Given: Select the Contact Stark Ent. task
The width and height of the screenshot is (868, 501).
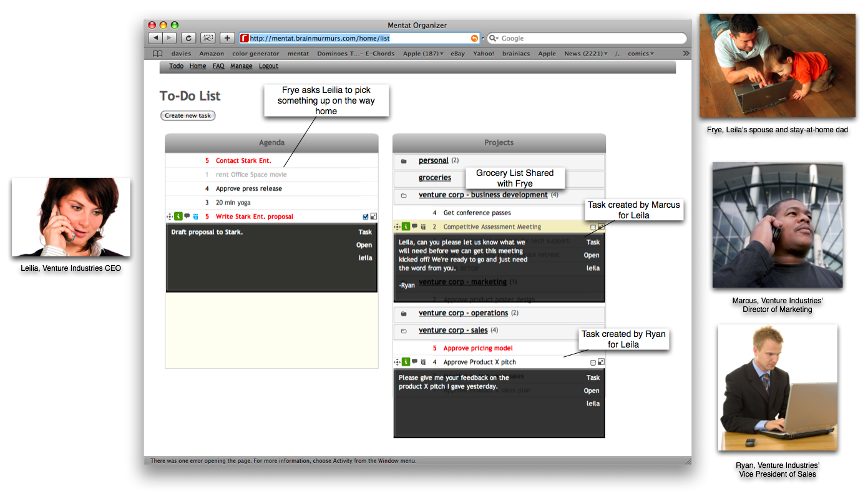Looking at the screenshot, I should click(243, 161).
